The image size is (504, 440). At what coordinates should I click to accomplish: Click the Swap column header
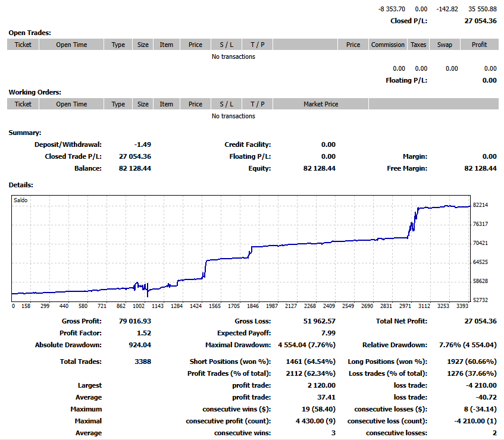click(x=444, y=45)
